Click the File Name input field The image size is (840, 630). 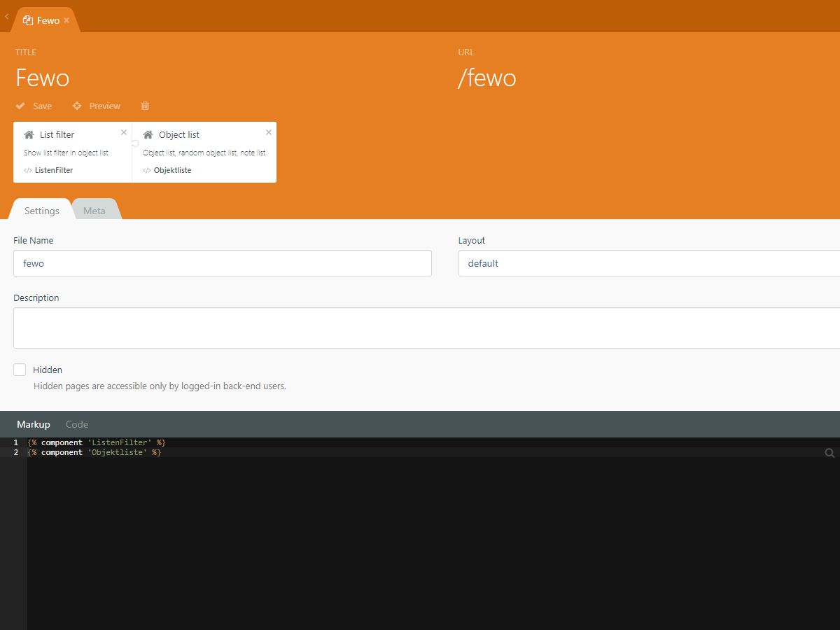pyautogui.click(x=223, y=263)
